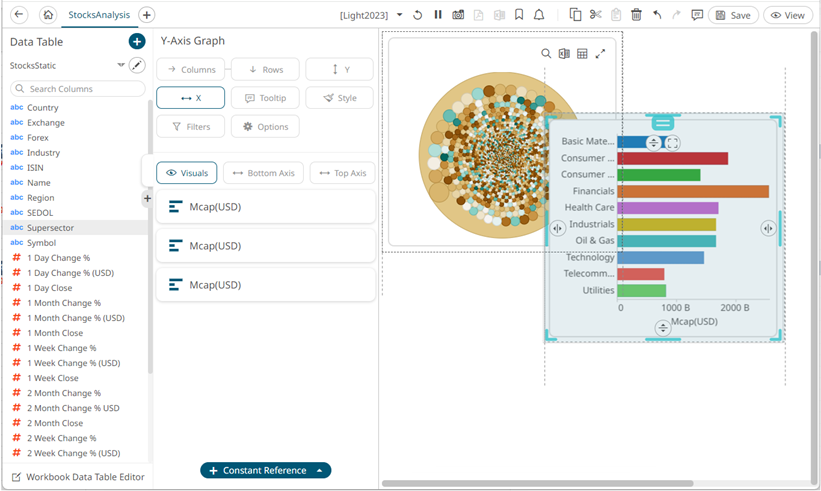This screenshot has width=821, height=491.
Task: Expand the Constant Reference arrow menu
Action: [319, 470]
